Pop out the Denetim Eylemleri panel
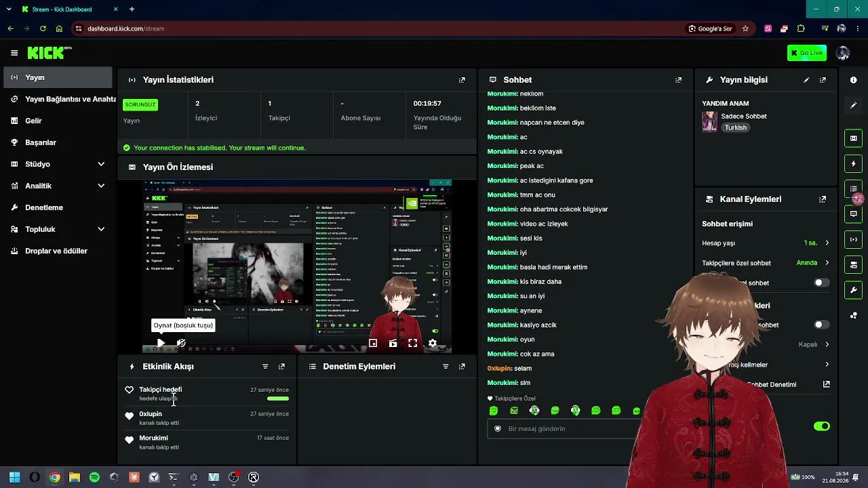The height and width of the screenshot is (488, 868). (462, 367)
